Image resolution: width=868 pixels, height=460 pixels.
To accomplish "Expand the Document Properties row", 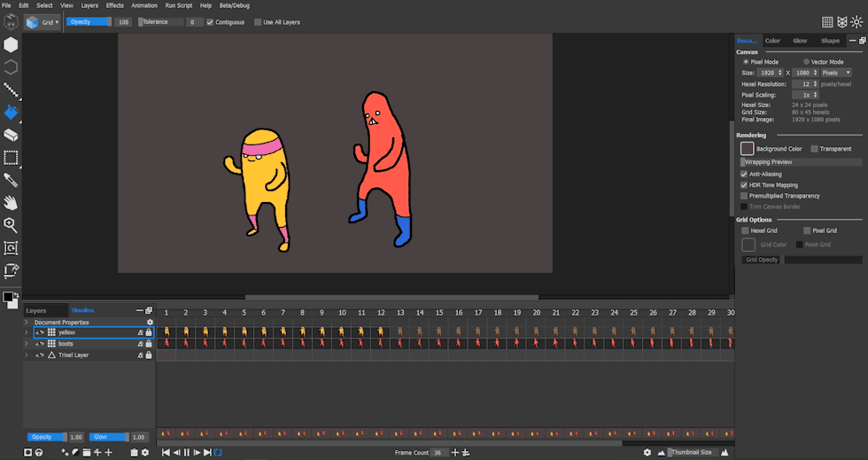I will tap(27, 323).
